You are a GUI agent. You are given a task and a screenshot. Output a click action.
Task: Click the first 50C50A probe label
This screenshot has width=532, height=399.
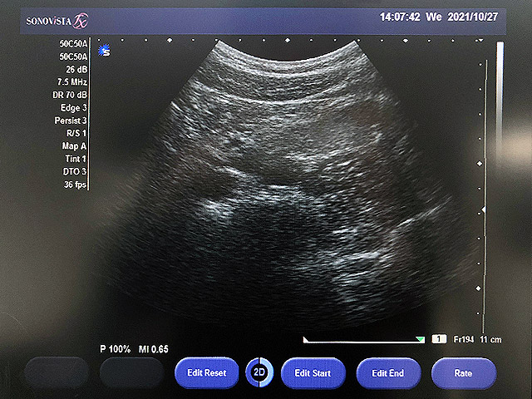point(73,44)
